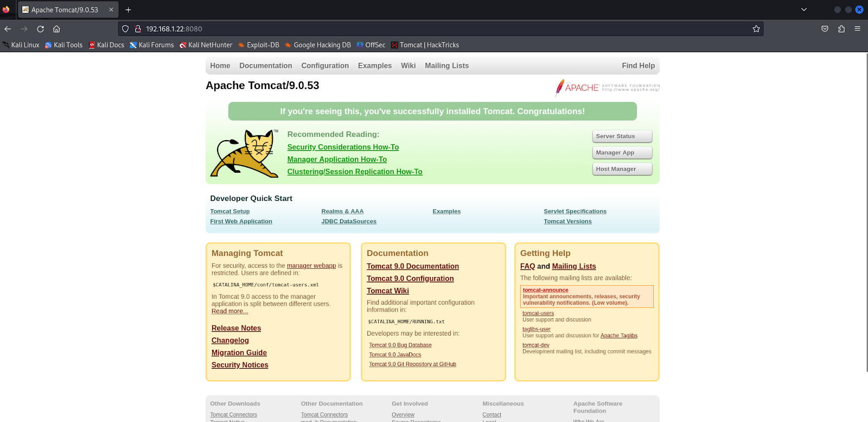Click the Manager App button

pos(622,153)
